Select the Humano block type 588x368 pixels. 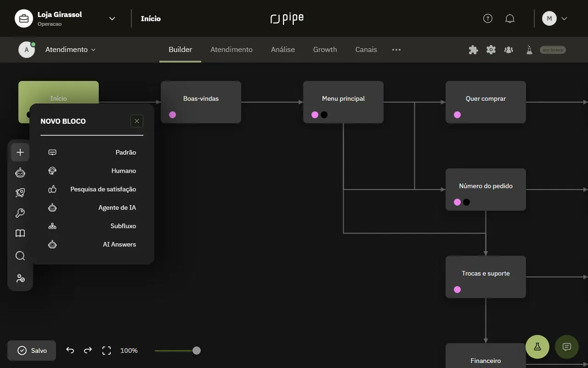tap(92, 171)
